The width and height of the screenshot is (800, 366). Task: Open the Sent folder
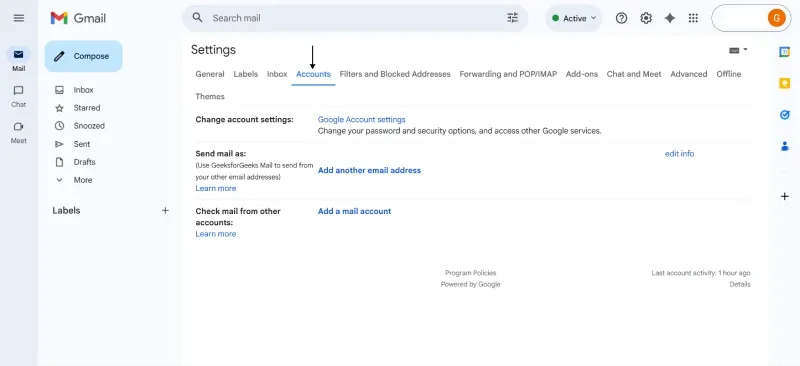(x=82, y=144)
